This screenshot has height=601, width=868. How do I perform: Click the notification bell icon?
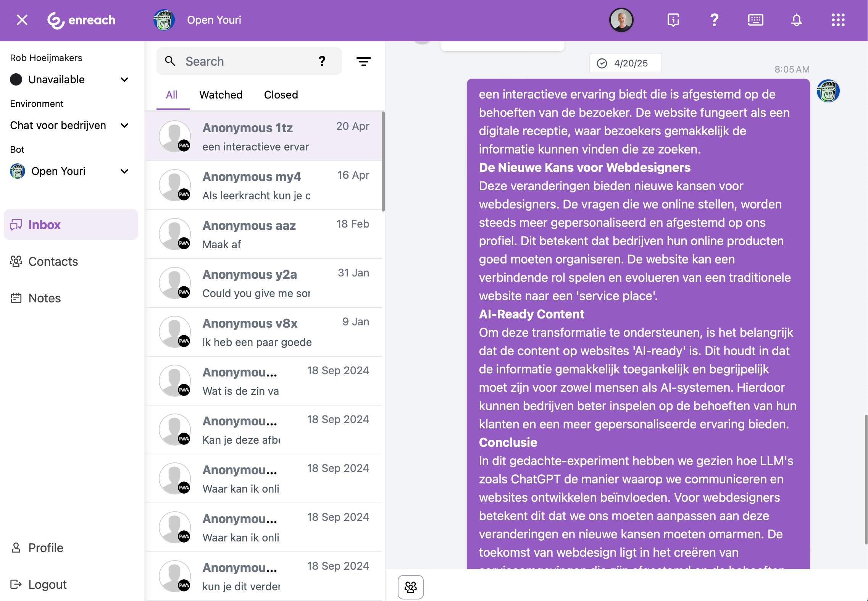click(x=796, y=20)
